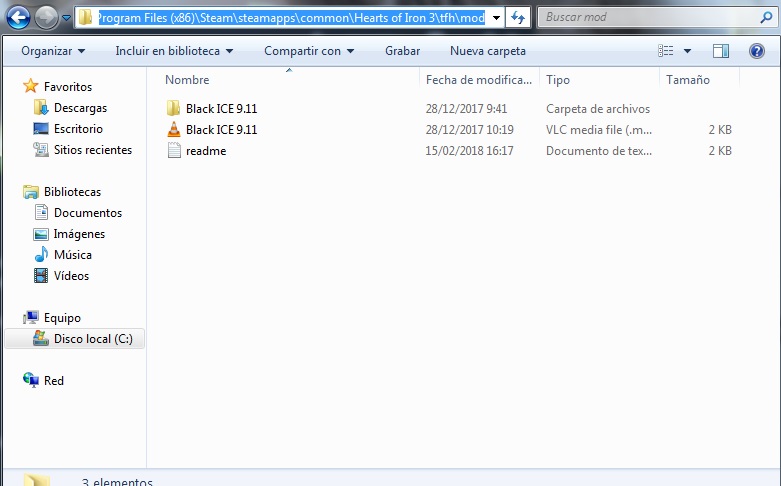Open help with the question mark icon
This screenshot has width=781, height=486.
pos(757,51)
